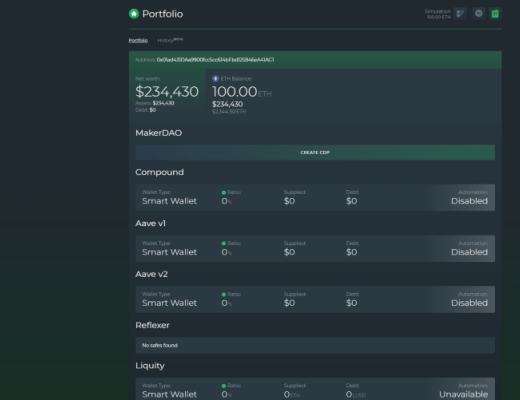Click the $234,430 net worth value
520x400 pixels.
[x=167, y=92]
